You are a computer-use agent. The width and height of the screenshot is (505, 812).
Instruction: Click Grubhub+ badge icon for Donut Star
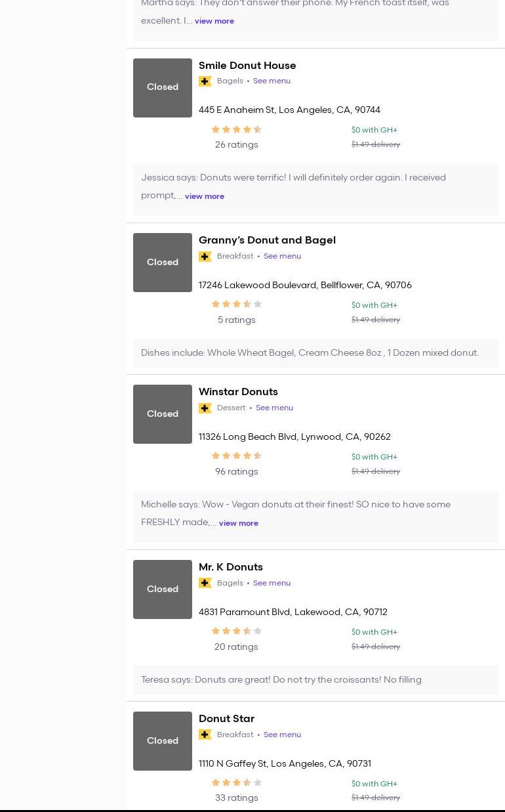tap(205, 735)
